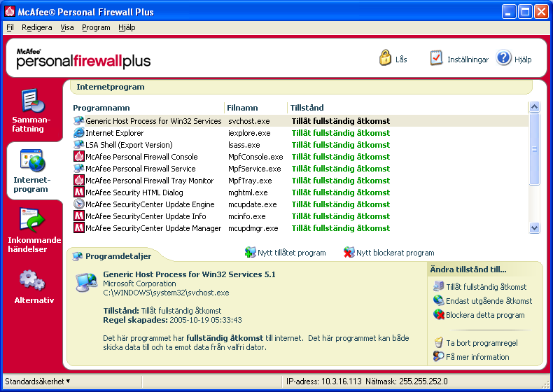The width and height of the screenshot is (553, 392).
Task: Click the Internet Explorer program name
Action: coord(115,133)
